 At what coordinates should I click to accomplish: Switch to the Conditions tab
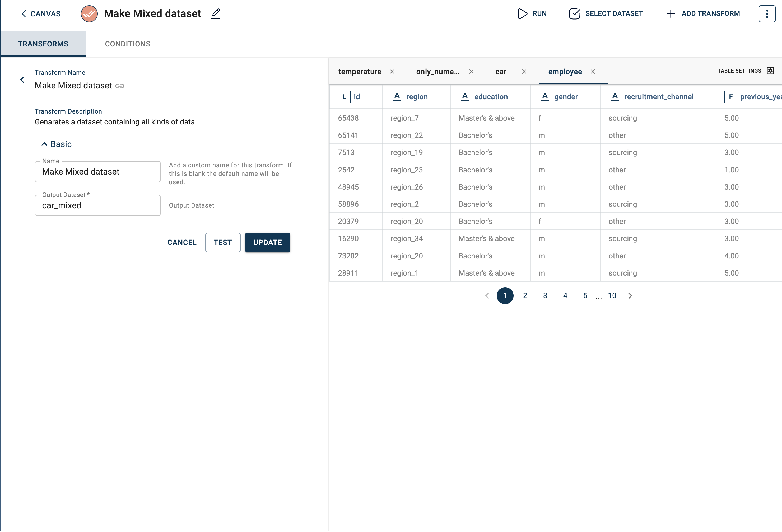click(127, 43)
